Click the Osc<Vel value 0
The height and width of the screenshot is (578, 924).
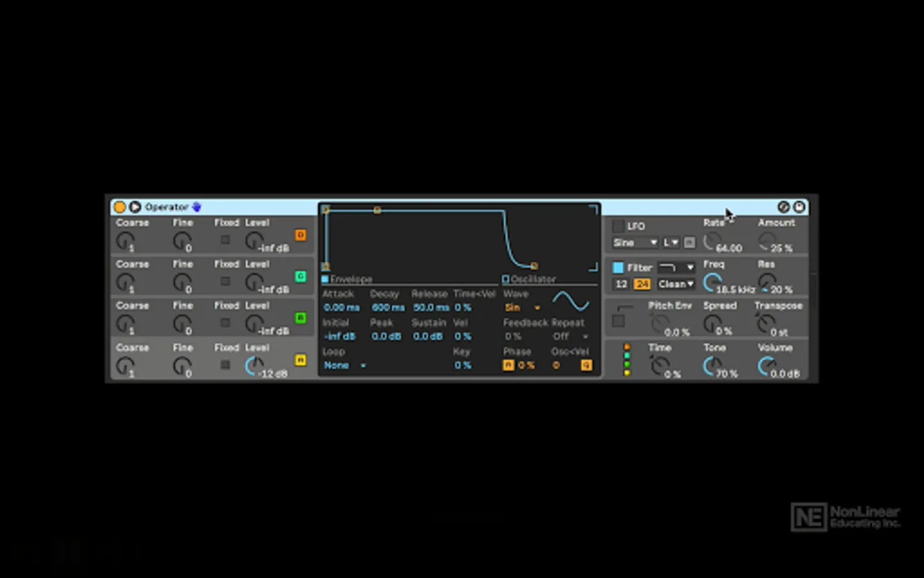[556, 365]
